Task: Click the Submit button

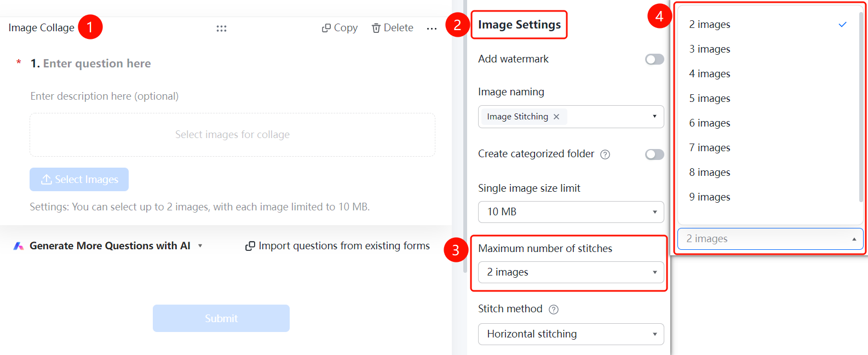Action: click(x=221, y=318)
